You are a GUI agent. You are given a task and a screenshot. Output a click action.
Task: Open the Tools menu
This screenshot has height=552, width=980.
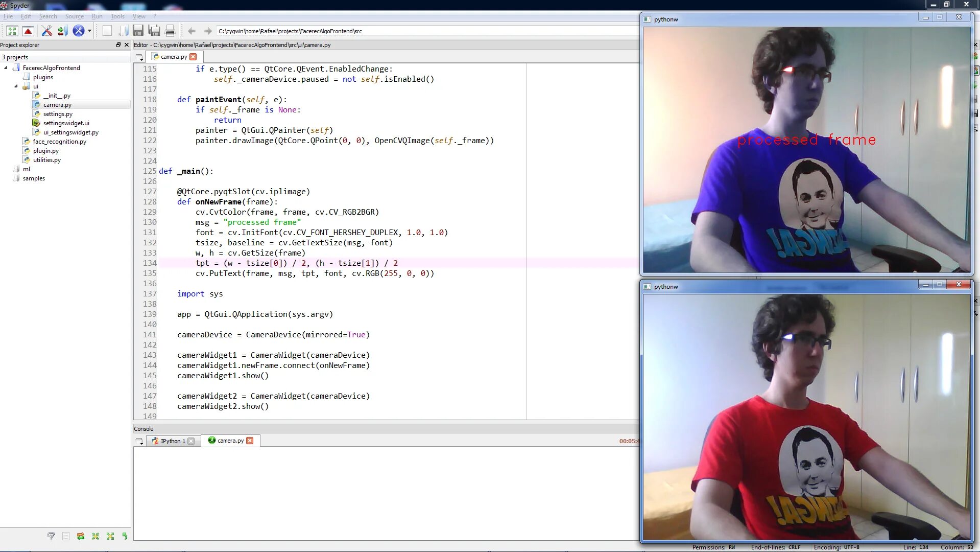(x=118, y=16)
